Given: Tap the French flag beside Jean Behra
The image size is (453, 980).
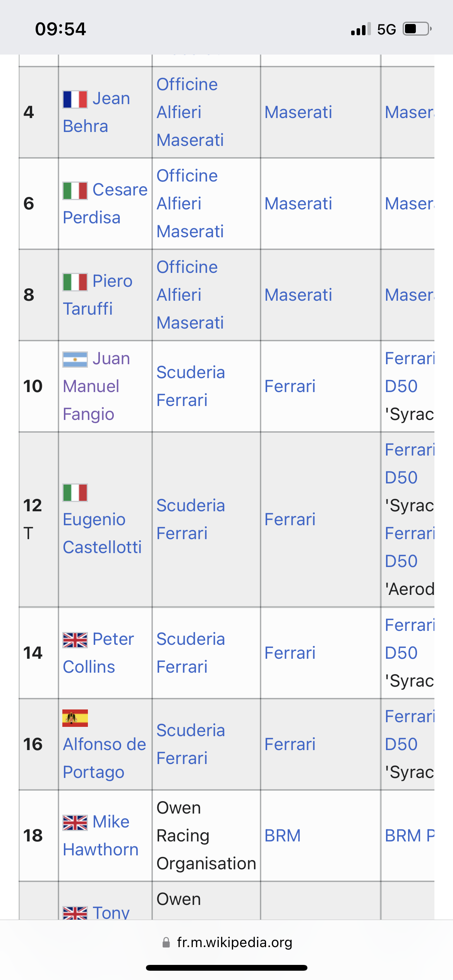Looking at the screenshot, I should (x=75, y=99).
